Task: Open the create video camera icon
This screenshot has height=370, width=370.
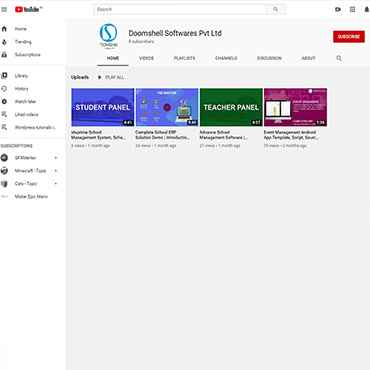Action: [338, 9]
